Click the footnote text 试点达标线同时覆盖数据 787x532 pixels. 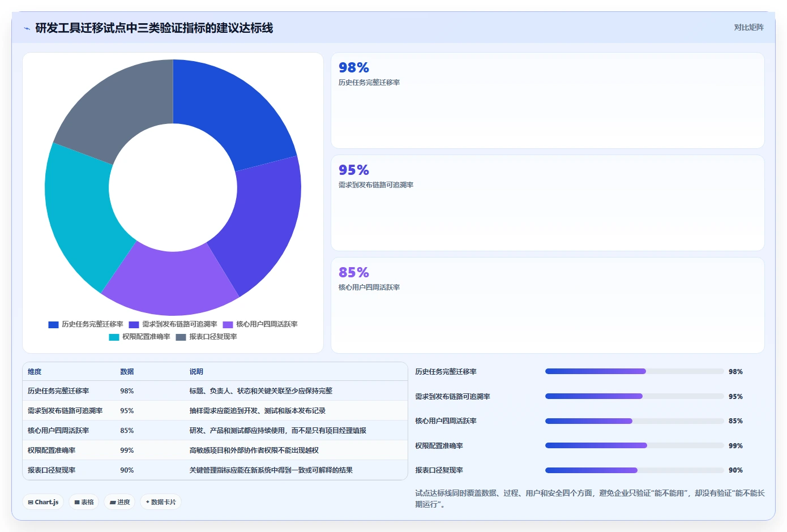(x=590, y=499)
